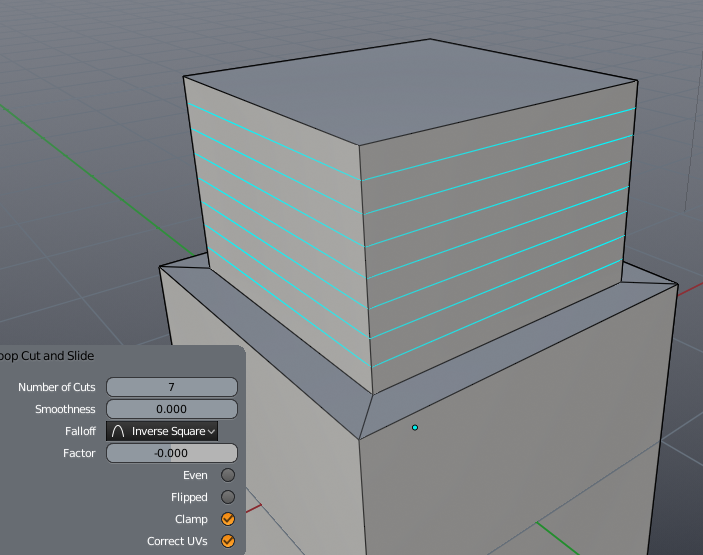
Task: Enable the Flipped checkbox
Action: (228, 497)
